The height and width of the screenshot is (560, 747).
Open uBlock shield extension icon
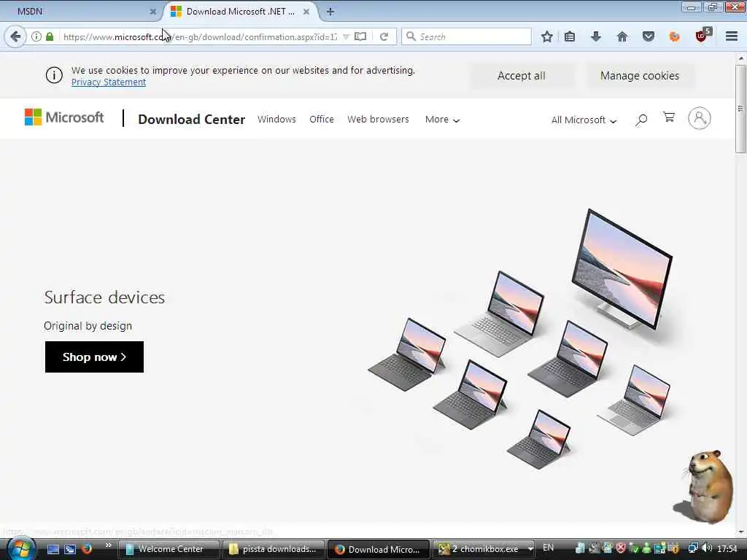point(703,36)
